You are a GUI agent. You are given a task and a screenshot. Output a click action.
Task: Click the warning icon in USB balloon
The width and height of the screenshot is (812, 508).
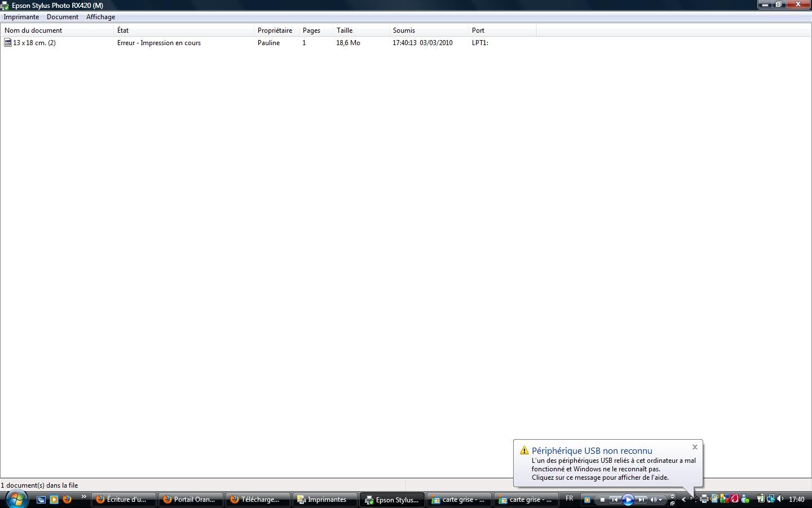click(524, 450)
